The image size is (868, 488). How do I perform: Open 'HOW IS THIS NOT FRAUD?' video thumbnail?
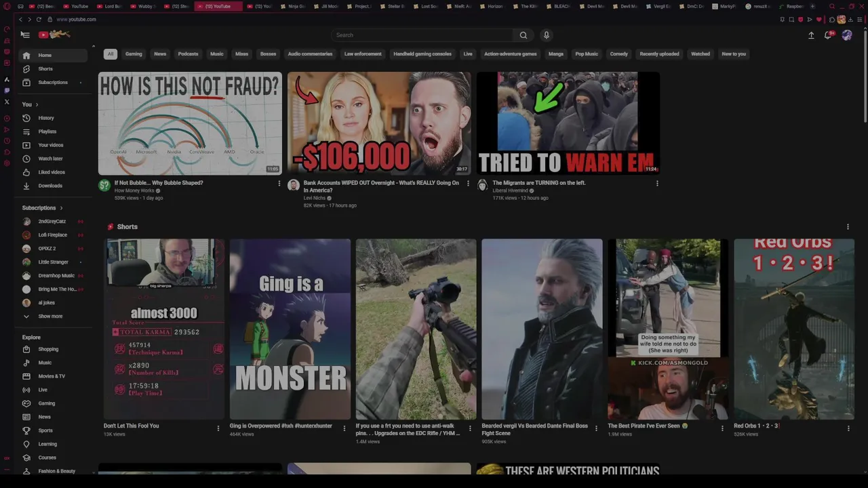tap(190, 123)
